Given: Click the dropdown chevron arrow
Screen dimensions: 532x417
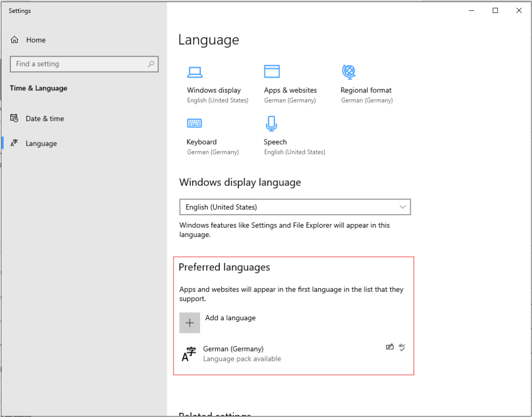Looking at the screenshot, I should pyautogui.click(x=403, y=207).
